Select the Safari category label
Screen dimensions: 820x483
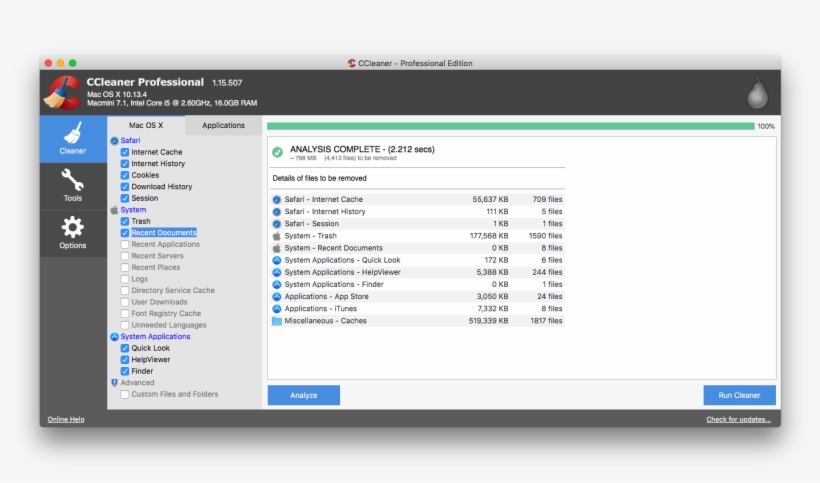click(130, 141)
